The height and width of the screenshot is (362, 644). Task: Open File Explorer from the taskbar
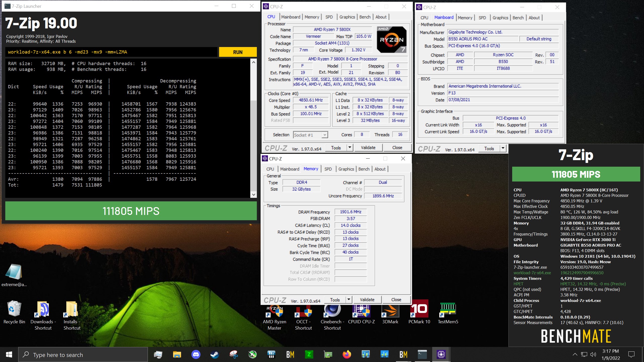click(177, 354)
